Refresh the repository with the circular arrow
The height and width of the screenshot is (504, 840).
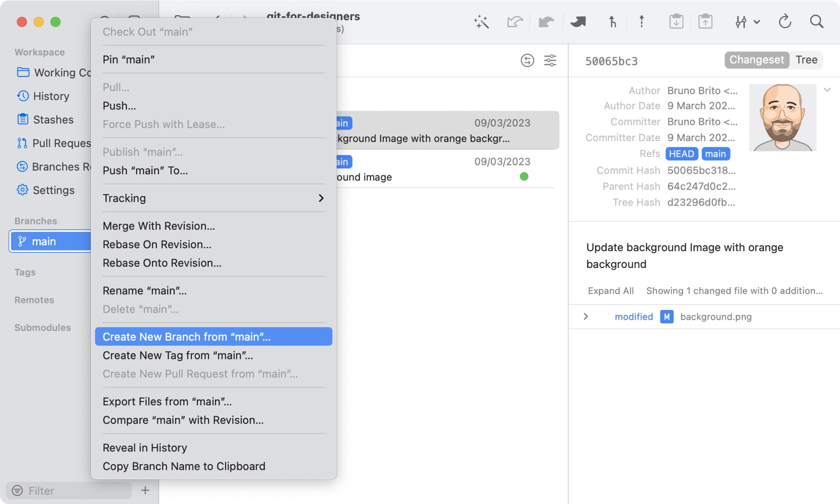pos(785,22)
